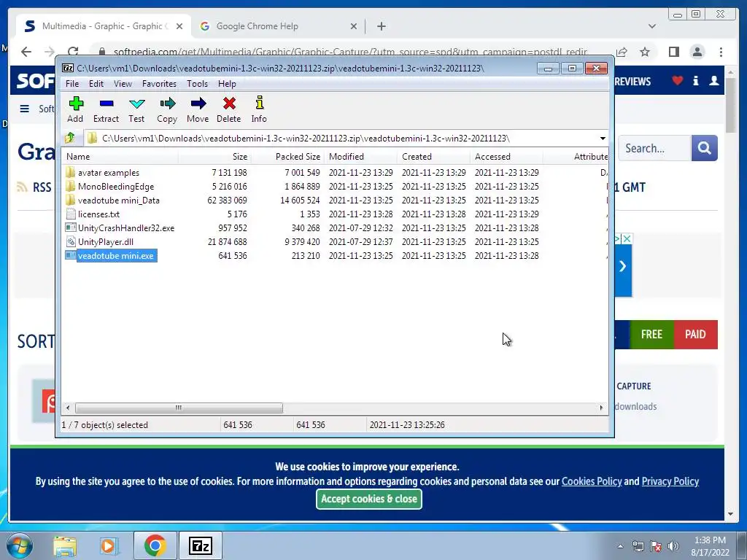Viewport: 747px width, 560px height.
Task: Click the Add button in 7-Zip toolbar
Action: [75, 109]
